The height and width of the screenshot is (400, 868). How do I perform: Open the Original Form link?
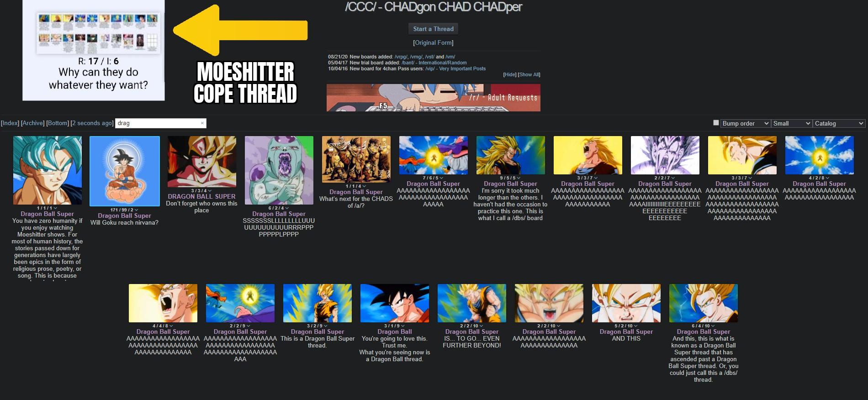coord(434,42)
